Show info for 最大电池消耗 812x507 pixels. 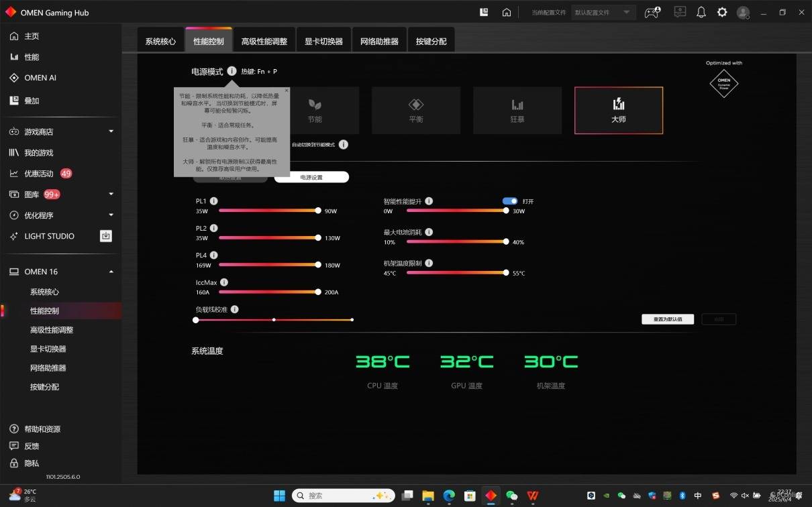(x=429, y=232)
